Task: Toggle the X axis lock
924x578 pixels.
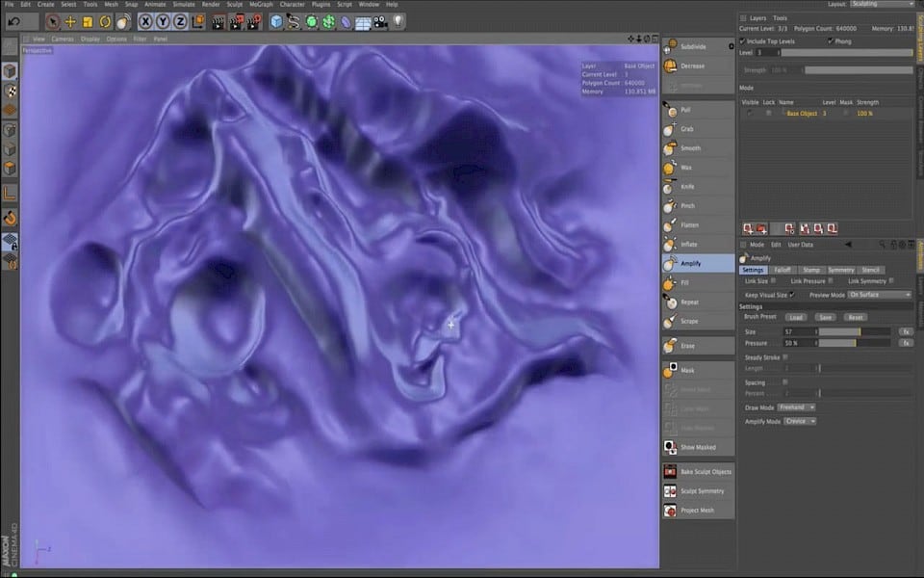Action: click(145, 22)
